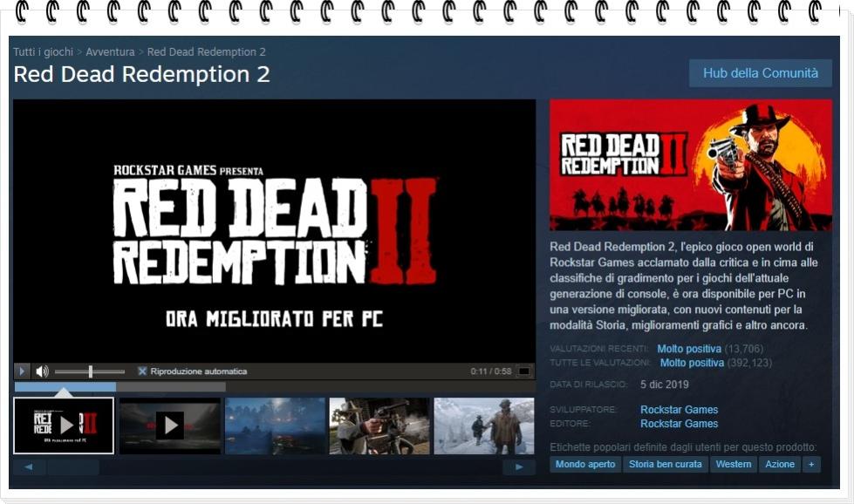The height and width of the screenshot is (504, 854).
Task: Expand more tags with the plus button
Action: point(811,464)
